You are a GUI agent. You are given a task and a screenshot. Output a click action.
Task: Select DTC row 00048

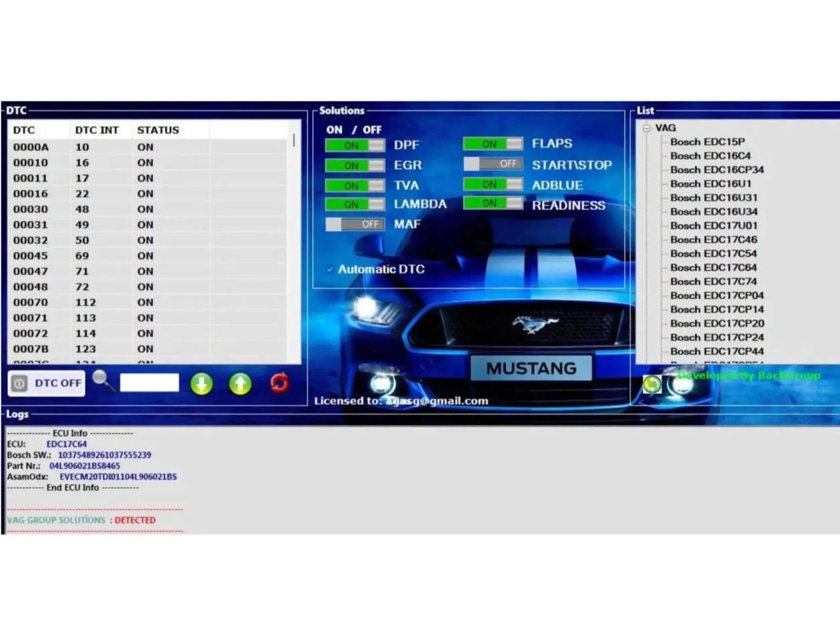pos(148,287)
